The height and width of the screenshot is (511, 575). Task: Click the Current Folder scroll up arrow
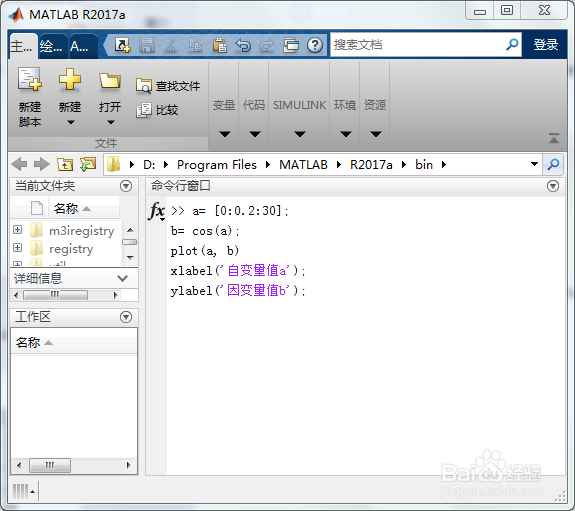(130, 230)
